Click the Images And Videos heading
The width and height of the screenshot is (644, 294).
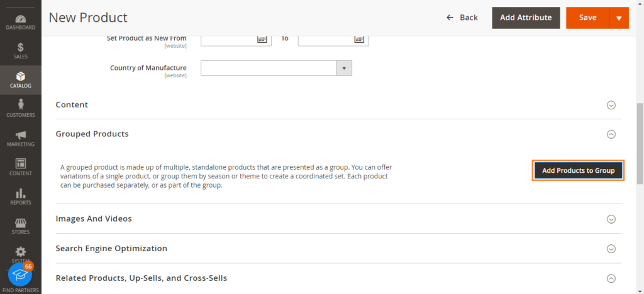94,219
